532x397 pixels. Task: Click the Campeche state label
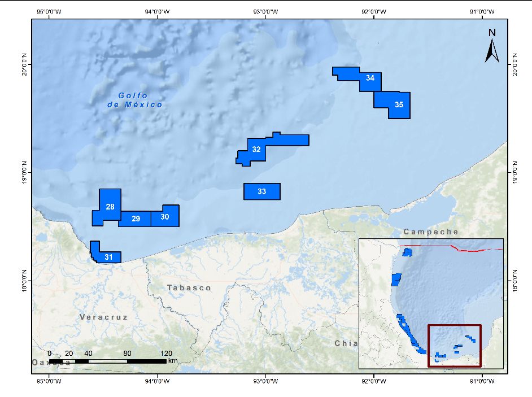coord(431,232)
